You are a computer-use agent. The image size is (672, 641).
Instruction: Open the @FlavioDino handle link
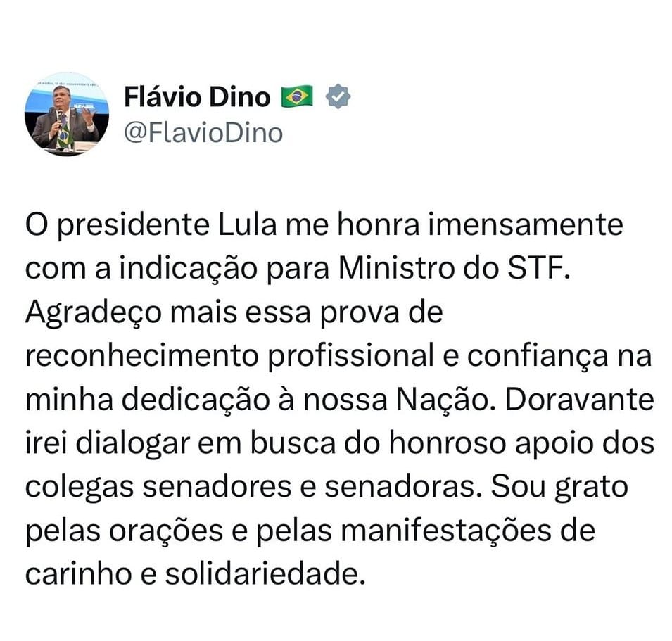click(x=203, y=133)
